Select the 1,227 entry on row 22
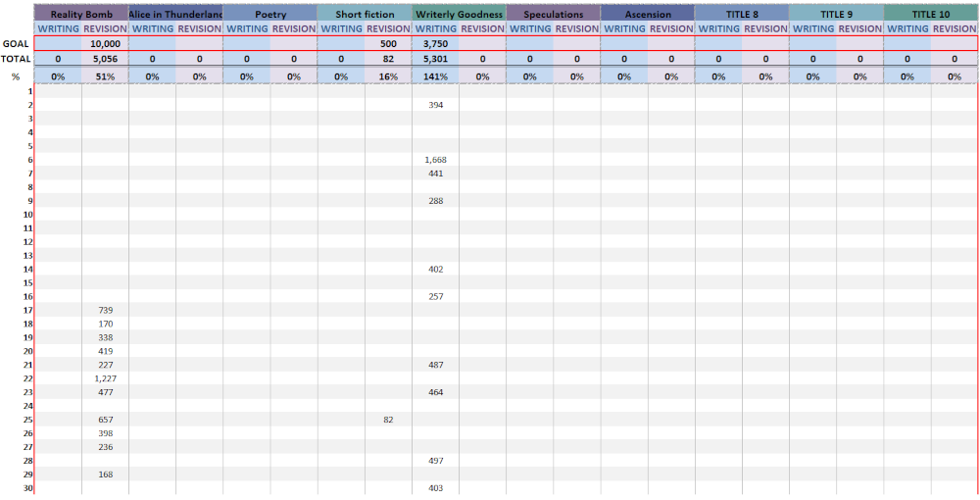980x500 pixels. click(x=105, y=378)
